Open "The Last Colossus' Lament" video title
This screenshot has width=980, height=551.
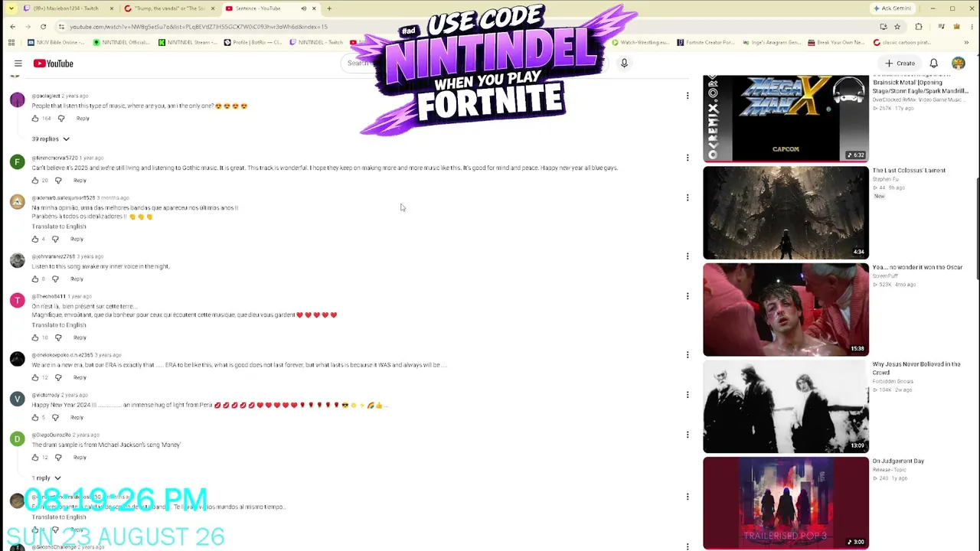[x=909, y=171]
